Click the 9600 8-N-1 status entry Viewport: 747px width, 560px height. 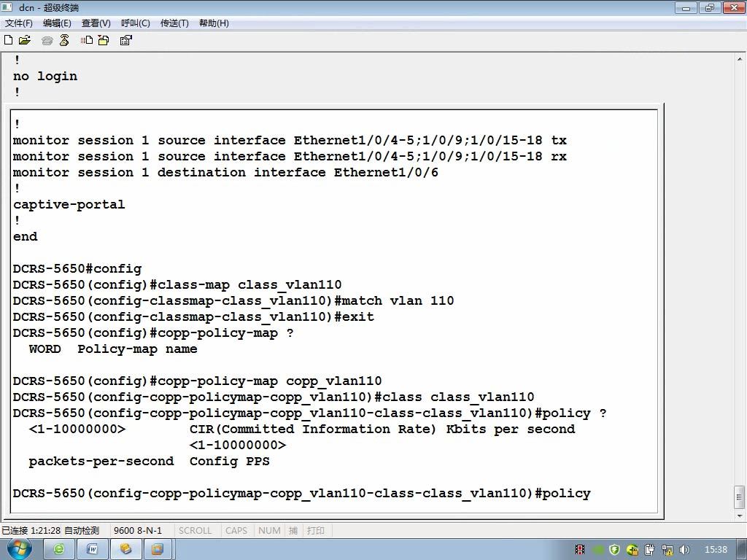point(138,531)
